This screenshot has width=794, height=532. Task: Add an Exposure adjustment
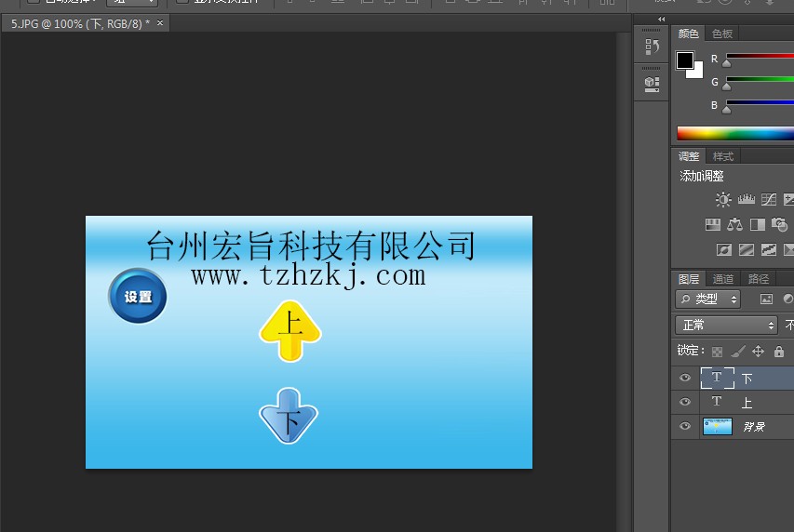pyautogui.click(x=789, y=199)
